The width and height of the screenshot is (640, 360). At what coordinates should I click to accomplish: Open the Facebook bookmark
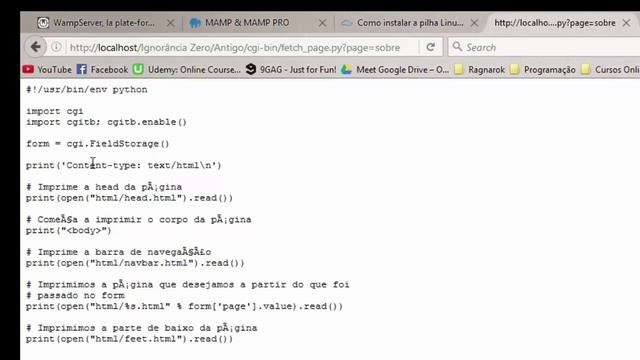pyautogui.click(x=102, y=70)
